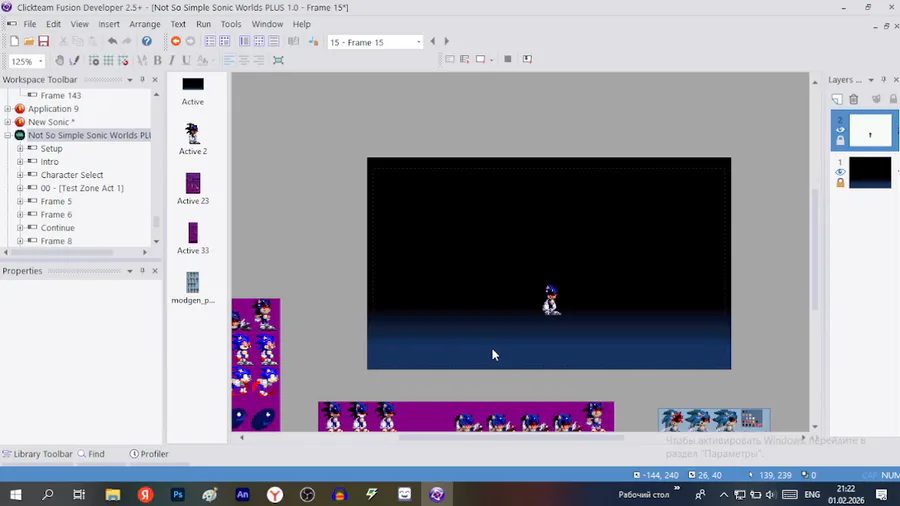
Task: Select 00 - [Test Zone Act 1] frame
Action: tap(82, 188)
